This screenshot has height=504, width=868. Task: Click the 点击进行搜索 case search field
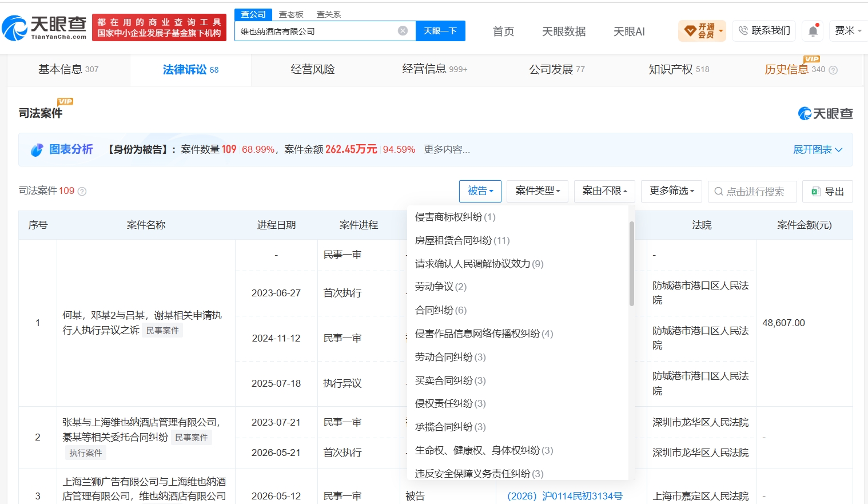(752, 191)
